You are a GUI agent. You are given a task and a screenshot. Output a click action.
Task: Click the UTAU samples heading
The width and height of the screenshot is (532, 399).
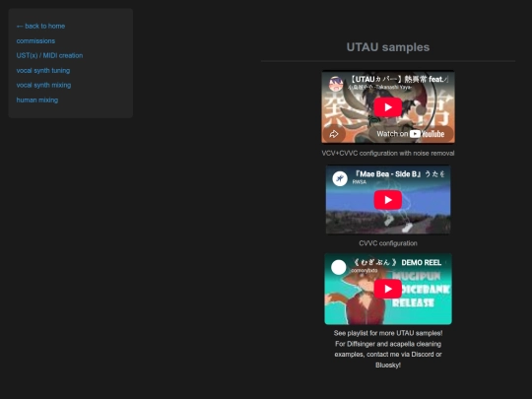pyautogui.click(x=388, y=47)
